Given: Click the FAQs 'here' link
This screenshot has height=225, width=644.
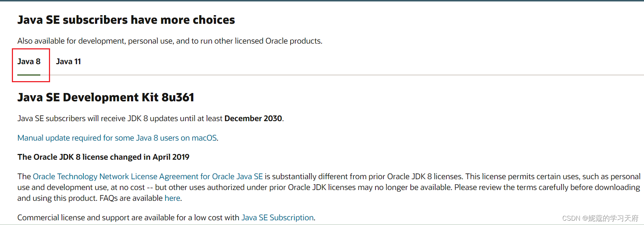Looking at the screenshot, I should (x=172, y=198).
